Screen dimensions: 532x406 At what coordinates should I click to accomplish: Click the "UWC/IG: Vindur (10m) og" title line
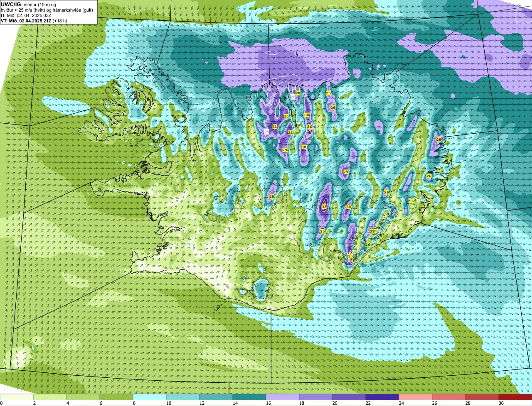coord(29,4)
